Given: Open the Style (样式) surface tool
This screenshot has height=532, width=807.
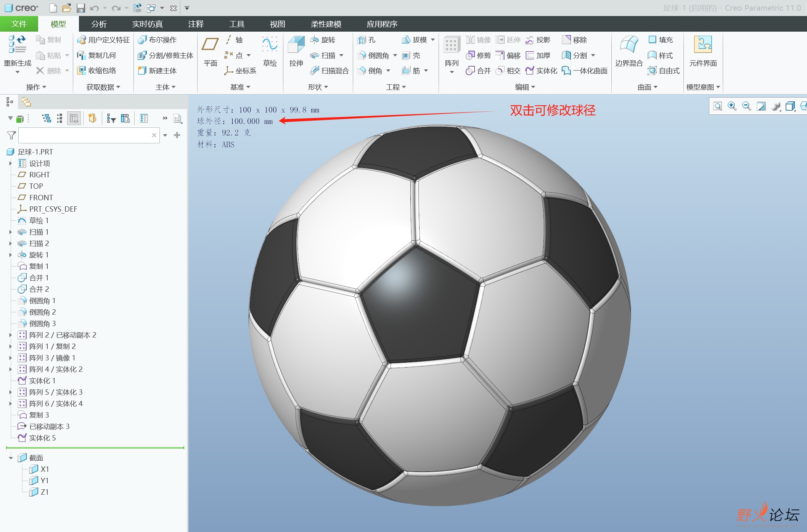Looking at the screenshot, I should point(661,55).
